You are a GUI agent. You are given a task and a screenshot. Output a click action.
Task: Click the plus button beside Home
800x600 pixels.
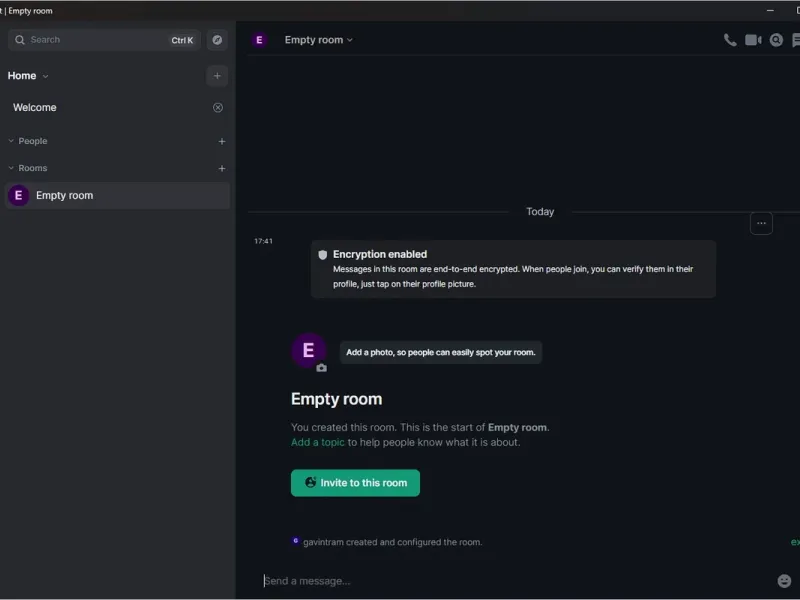pyautogui.click(x=217, y=76)
